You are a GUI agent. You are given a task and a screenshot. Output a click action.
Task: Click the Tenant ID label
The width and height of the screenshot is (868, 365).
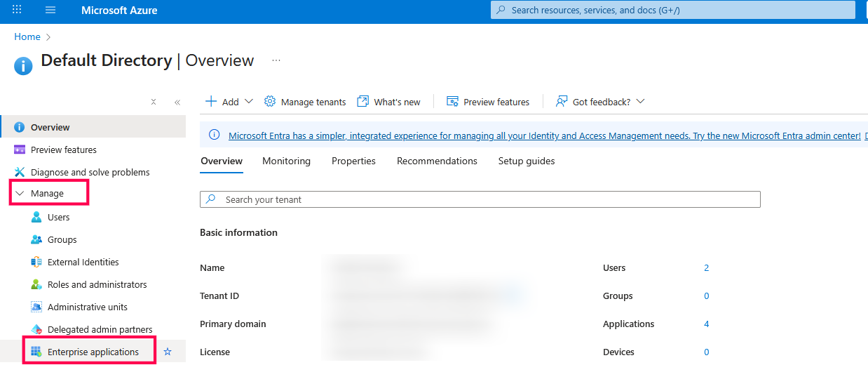219,296
